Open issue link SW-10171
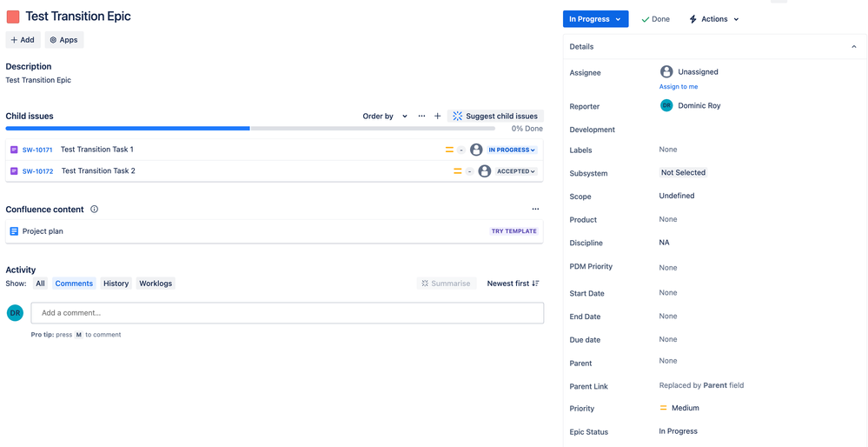This screenshot has width=868, height=447. tap(37, 150)
